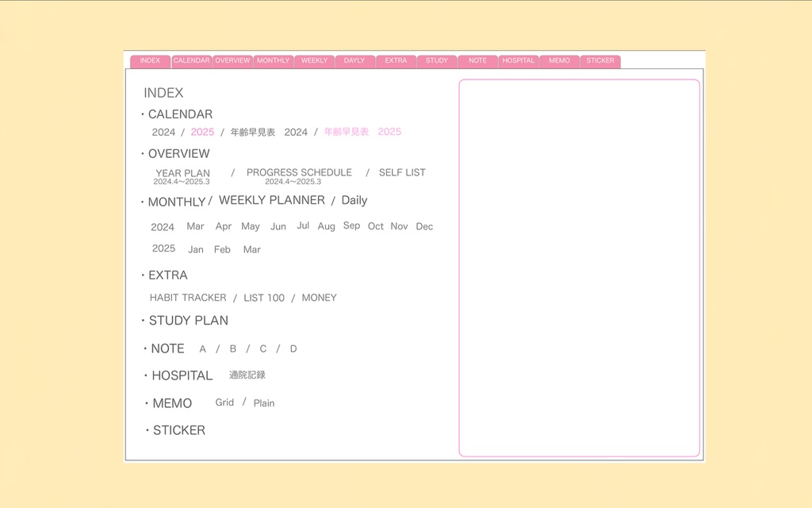The width and height of the screenshot is (812, 508).
Task: Jump to the Sep month page
Action: tap(351, 225)
